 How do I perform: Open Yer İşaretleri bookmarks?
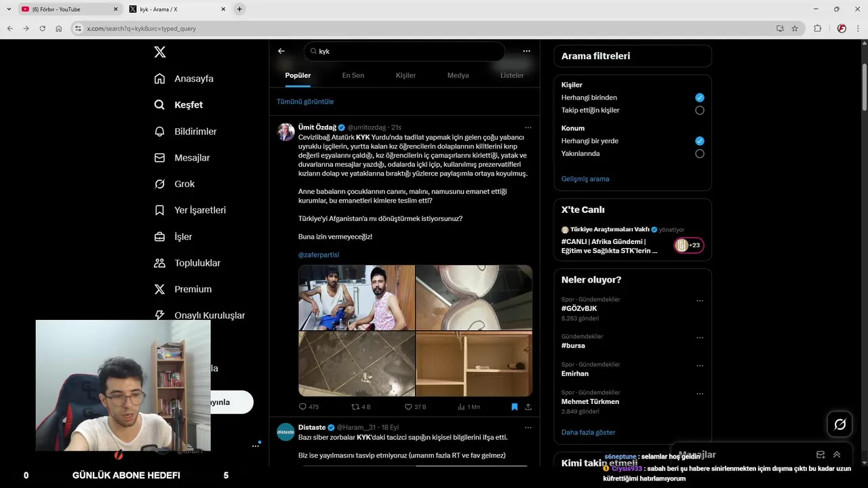190,210
